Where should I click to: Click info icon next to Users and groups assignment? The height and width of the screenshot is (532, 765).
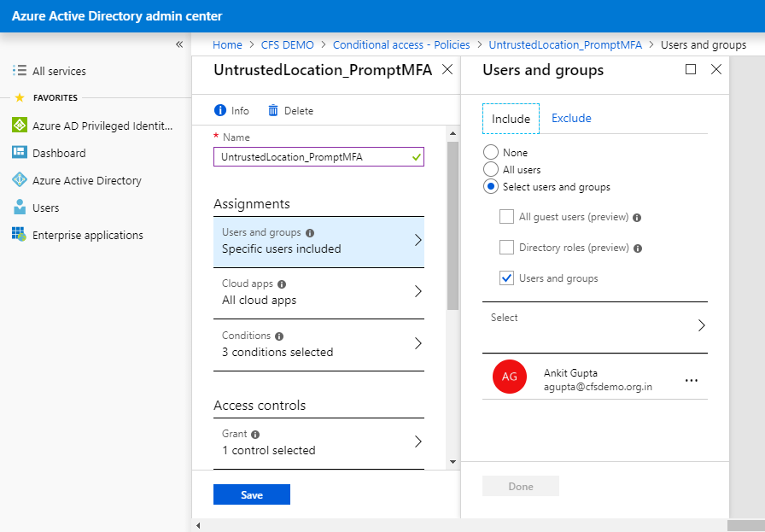[310, 233]
